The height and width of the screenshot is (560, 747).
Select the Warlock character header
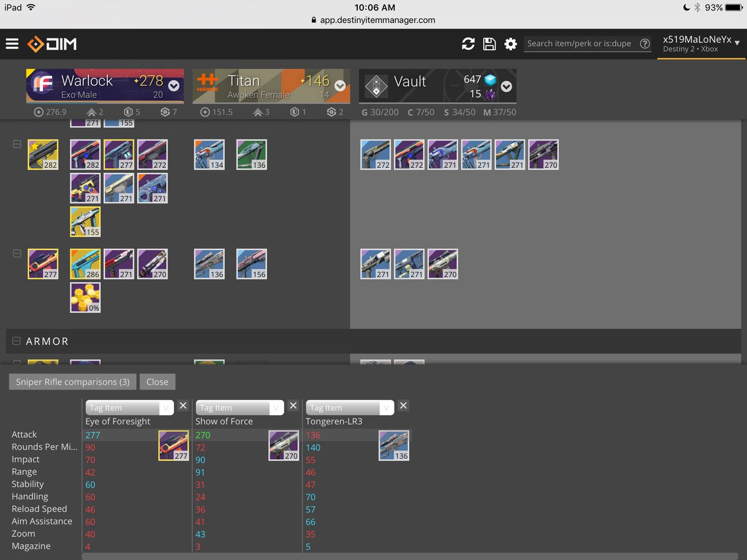[x=105, y=86]
